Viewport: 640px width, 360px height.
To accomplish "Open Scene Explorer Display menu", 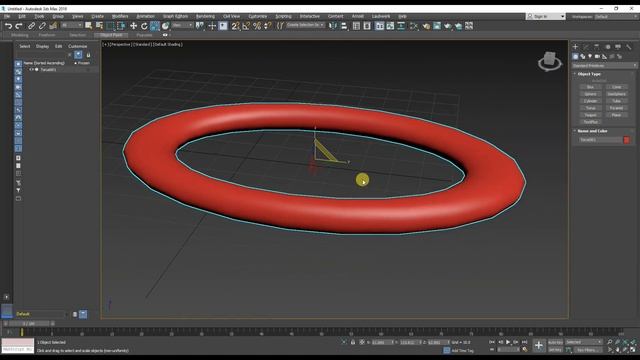I will [42, 46].
